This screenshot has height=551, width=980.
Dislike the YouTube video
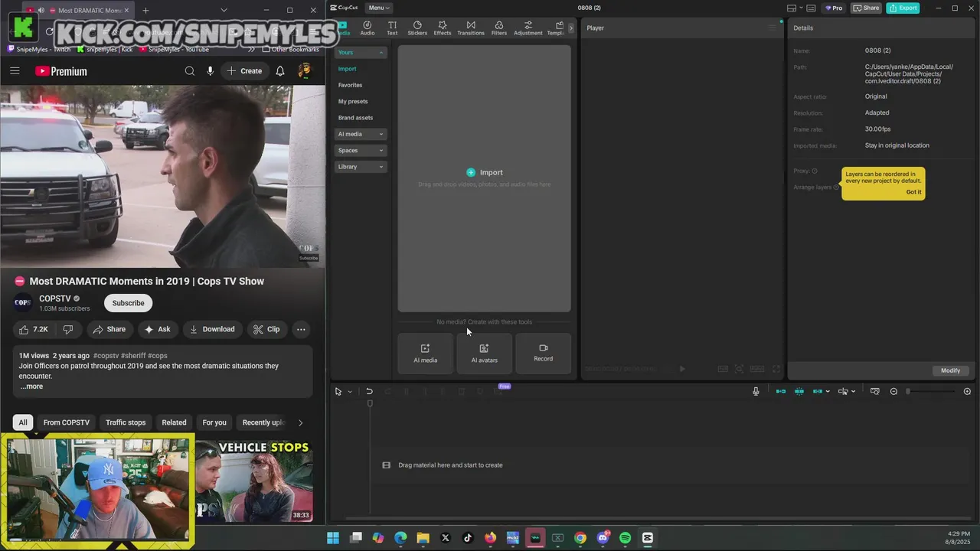tap(68, 329)
